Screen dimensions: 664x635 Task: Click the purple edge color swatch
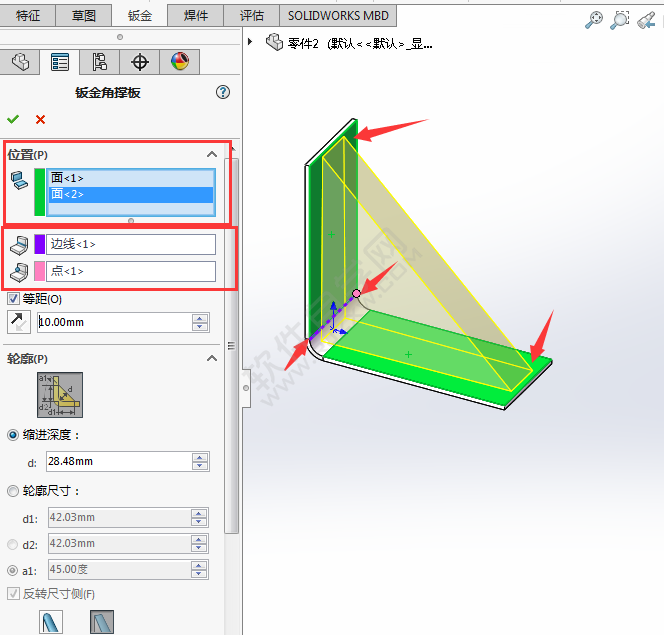tap(40, 244)
